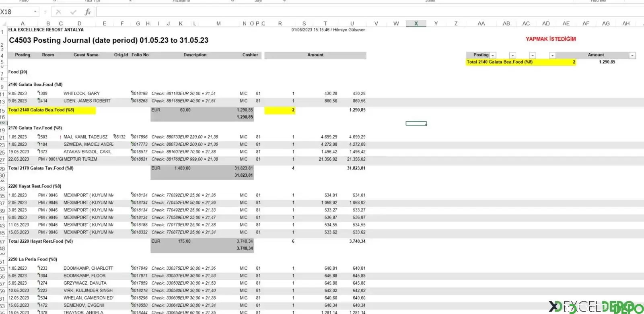Open the Name Box dropdown arrow
The image size is (644, 314).
point(35,12)
